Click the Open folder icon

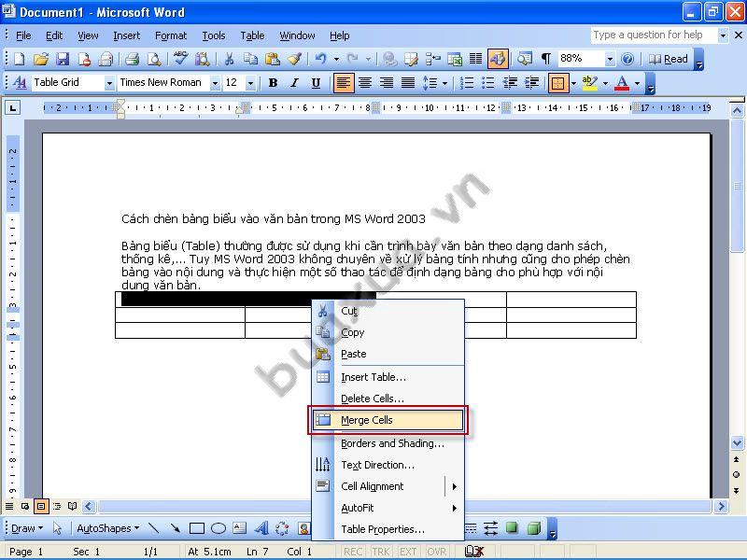41,59
